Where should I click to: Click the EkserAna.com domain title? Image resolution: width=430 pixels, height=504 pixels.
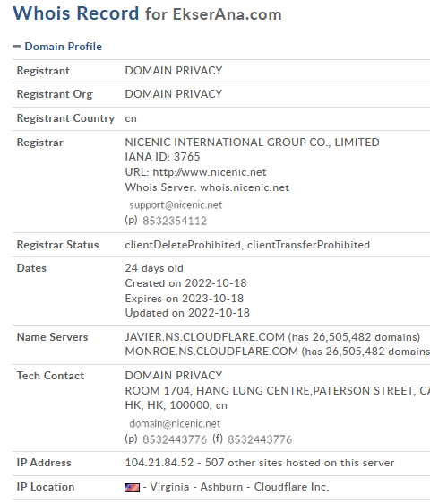[x=227, y=14]
